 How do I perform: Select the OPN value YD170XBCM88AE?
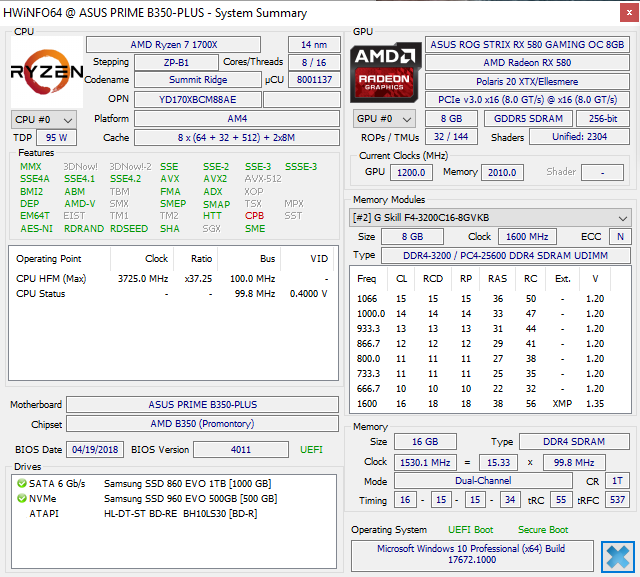[x=198, y=100]
